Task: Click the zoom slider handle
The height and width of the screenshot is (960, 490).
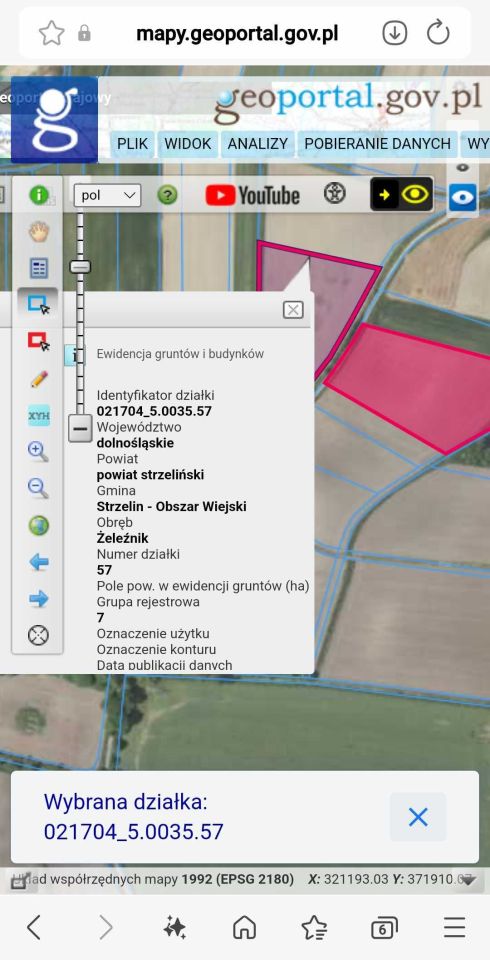Action: pyautogui.click(x=80, y=266)
